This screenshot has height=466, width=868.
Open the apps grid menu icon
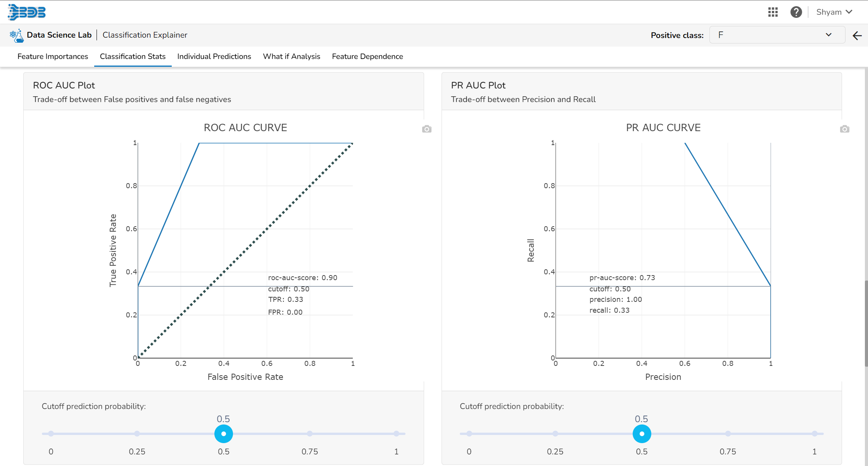click(x=773, y=12)
